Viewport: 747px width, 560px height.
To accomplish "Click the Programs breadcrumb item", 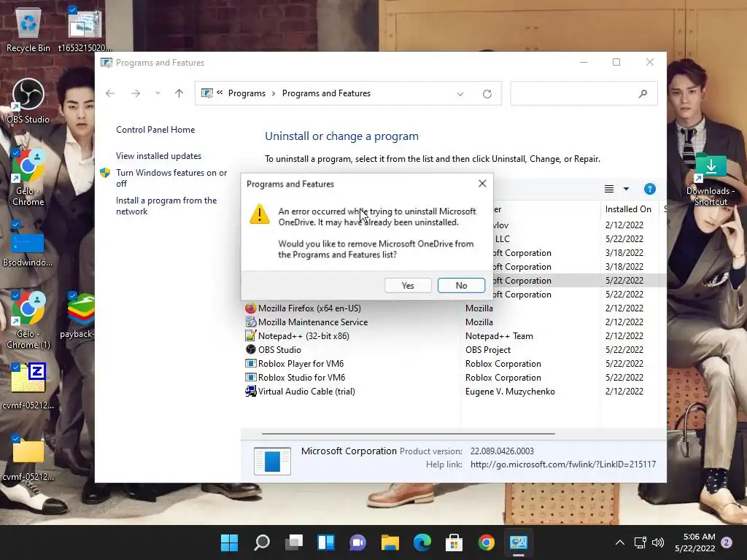I will point(247,93).
